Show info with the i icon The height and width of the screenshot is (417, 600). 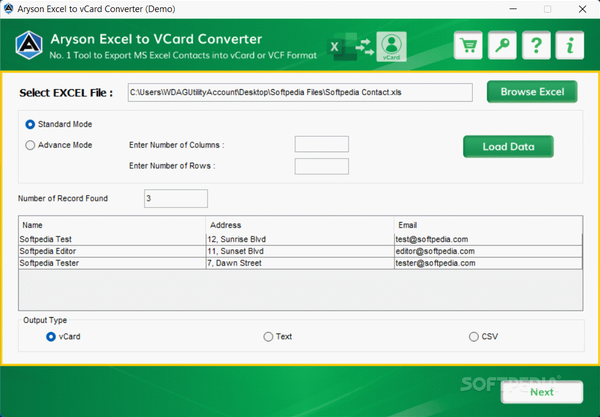[x=570, y=46]
